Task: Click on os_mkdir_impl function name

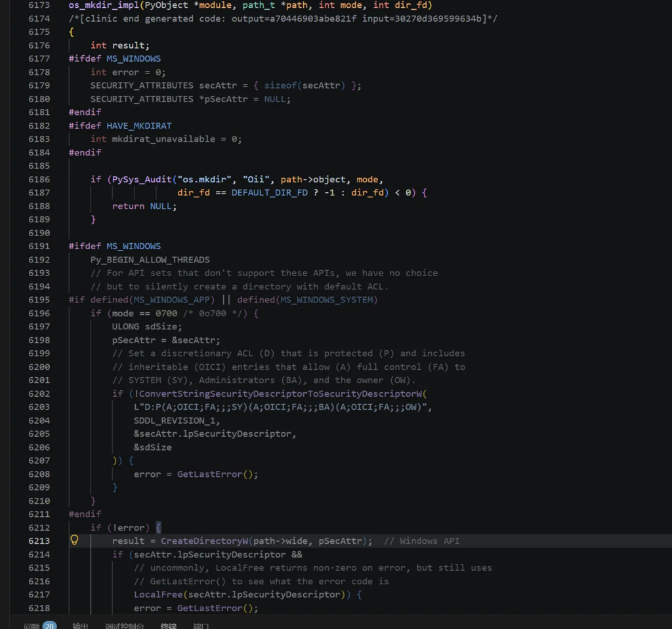Action: coord(104,5)
